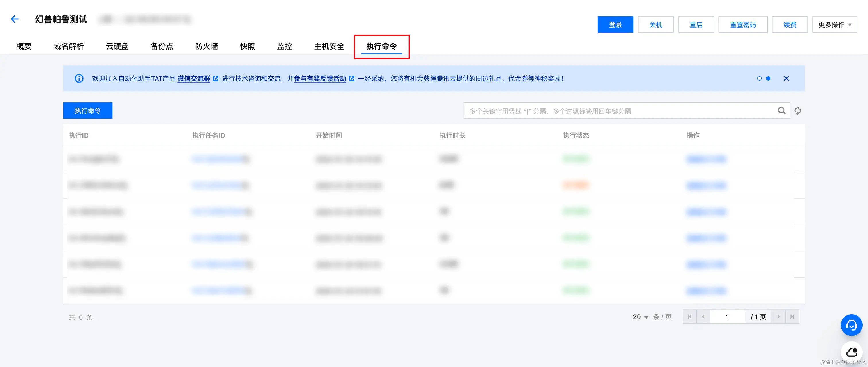Expand the 更多操作 dropdown
Viewport: 868px width, 367px height.
pos(834,25)
